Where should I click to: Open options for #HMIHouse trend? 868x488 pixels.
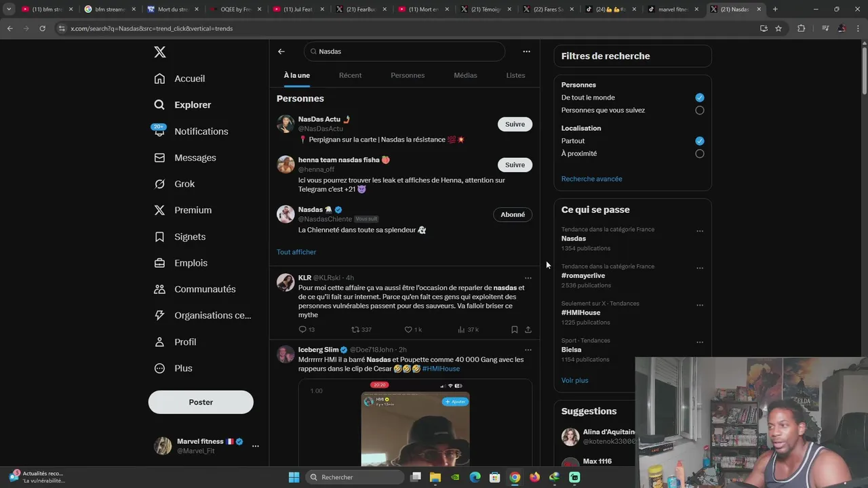click(x=700, y=306)
